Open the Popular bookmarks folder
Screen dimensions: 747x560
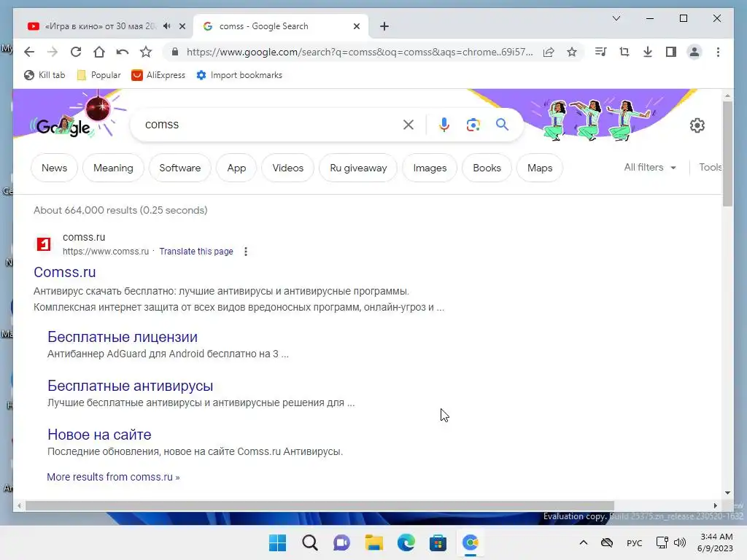pyautogui.click(x=98, y=75)
